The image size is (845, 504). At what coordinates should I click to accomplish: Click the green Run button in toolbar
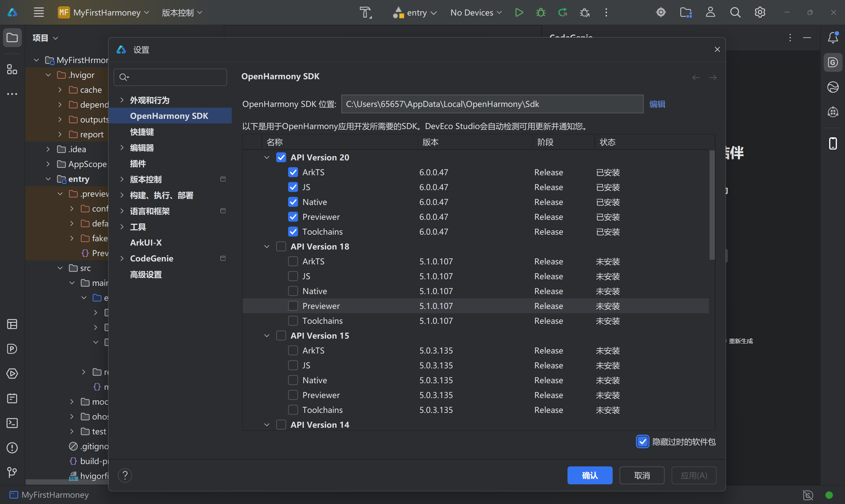(x=518, y=13)
